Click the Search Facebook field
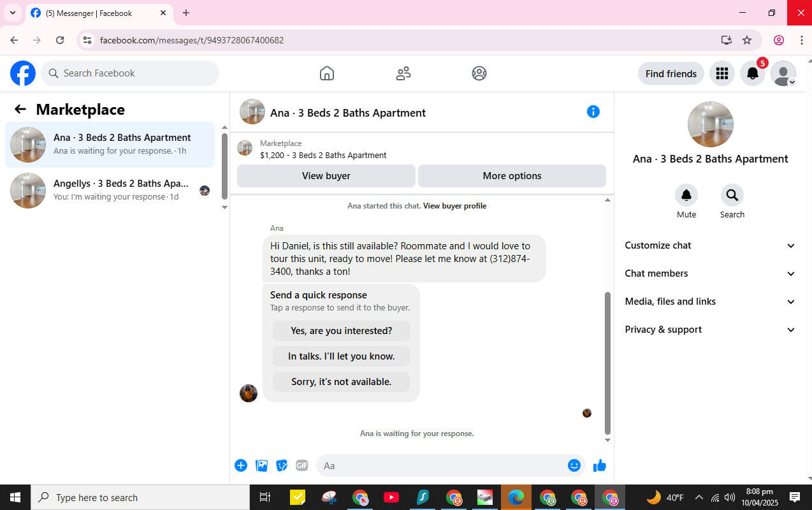The width and height of the screenshot is (812, 510). [x=130, y=73]
